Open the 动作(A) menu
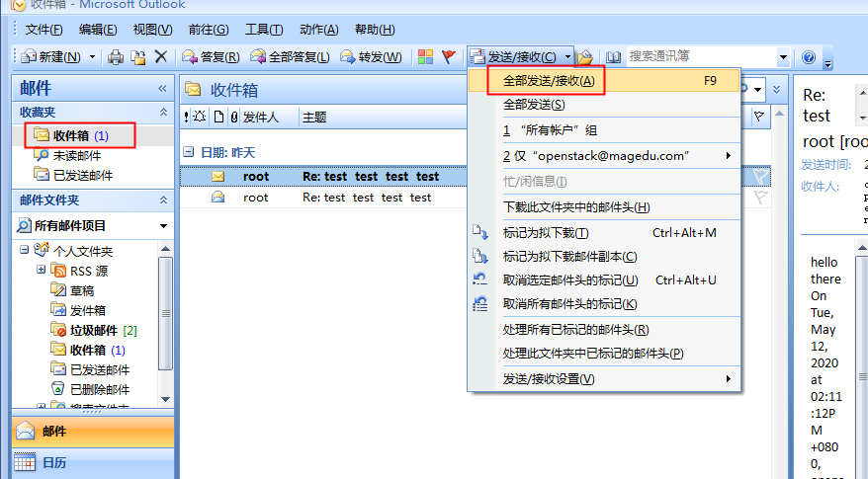Screen dimensions: 868x479 [319, 30]
